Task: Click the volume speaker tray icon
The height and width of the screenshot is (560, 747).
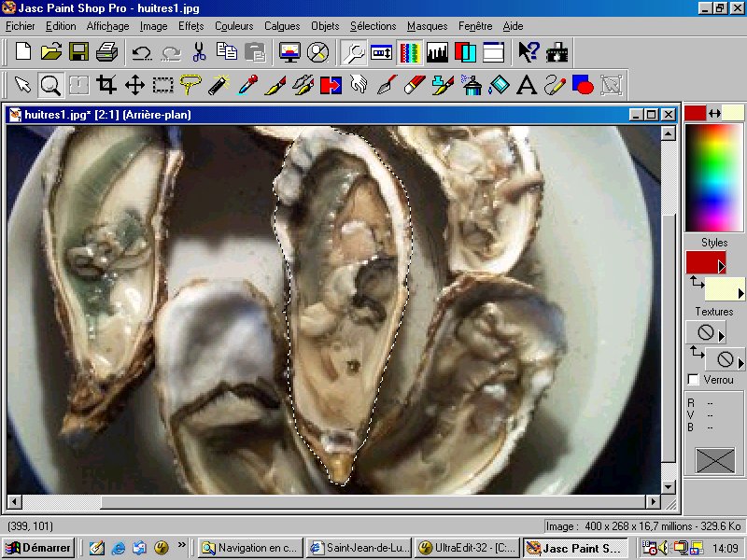Action: (663, 548)
